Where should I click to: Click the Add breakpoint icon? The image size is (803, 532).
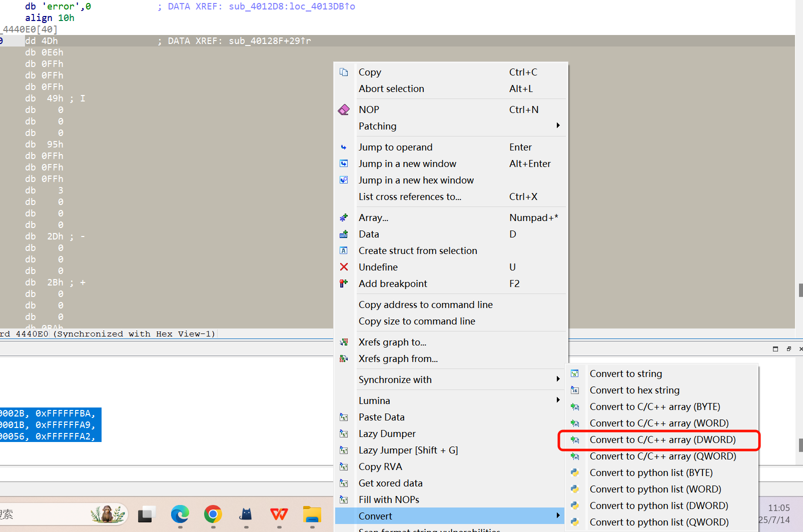[x=344, y=283]
